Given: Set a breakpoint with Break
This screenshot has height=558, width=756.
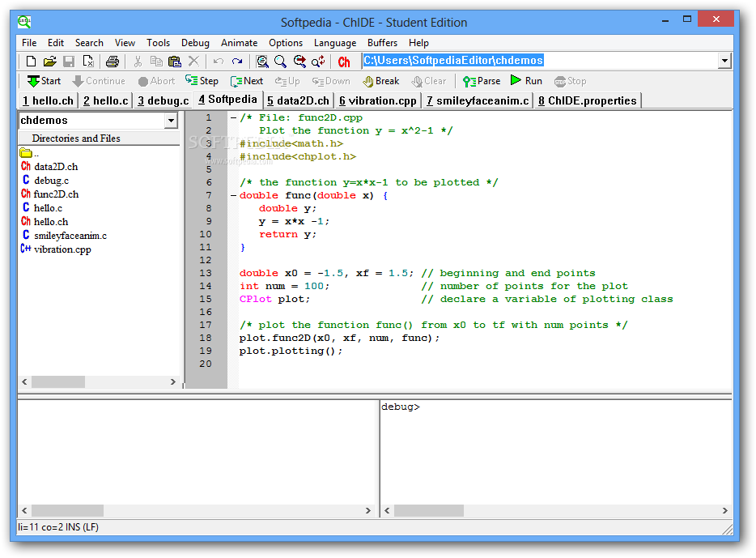Looking at the screenshot, I should pos(381,81).
